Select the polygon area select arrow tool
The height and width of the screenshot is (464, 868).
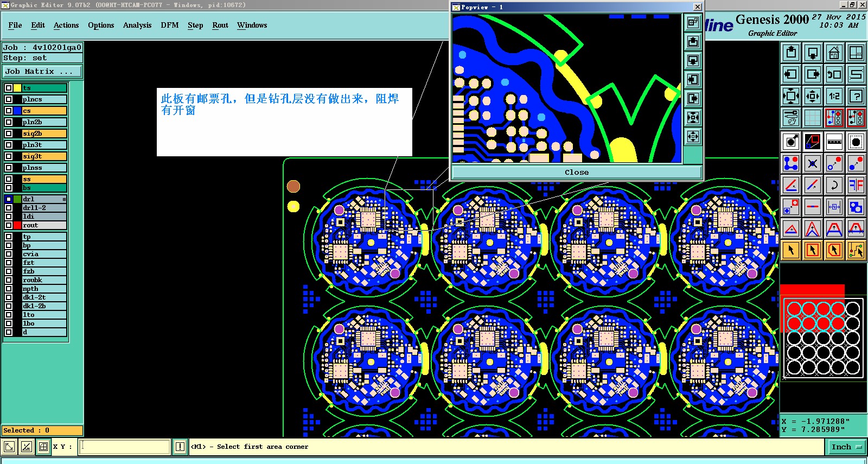834,250
